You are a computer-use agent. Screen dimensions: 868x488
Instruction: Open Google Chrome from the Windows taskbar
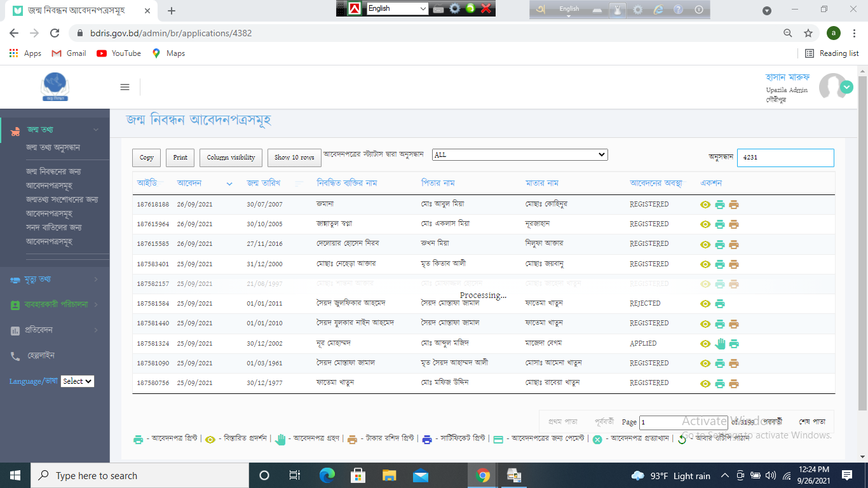pos(483,475)
